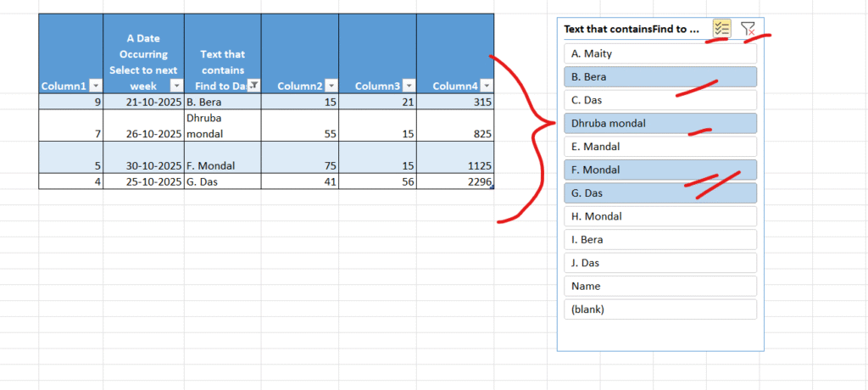Click the slicer header title text

[632, 29]
